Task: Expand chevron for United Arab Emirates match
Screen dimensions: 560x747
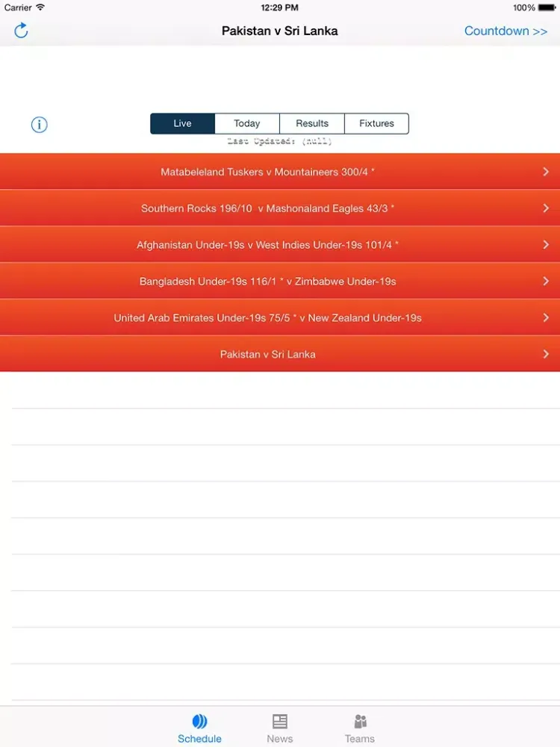Action: pos(546,317)
